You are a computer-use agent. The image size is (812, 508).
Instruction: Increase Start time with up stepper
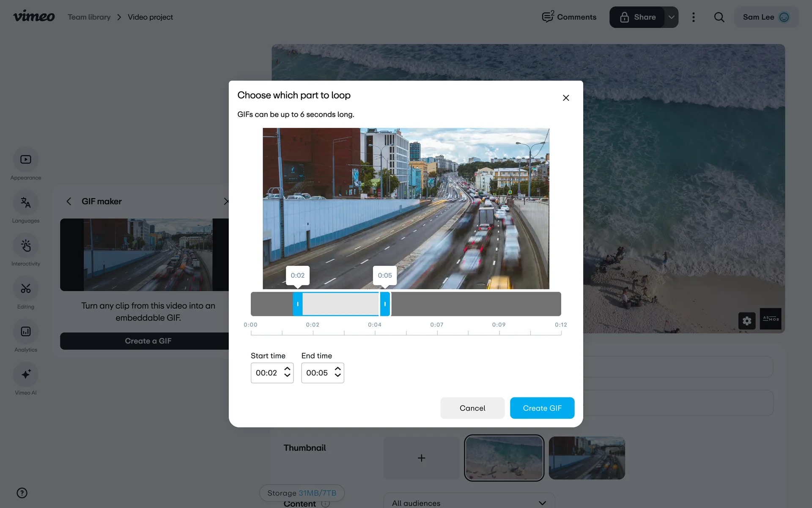287,369
